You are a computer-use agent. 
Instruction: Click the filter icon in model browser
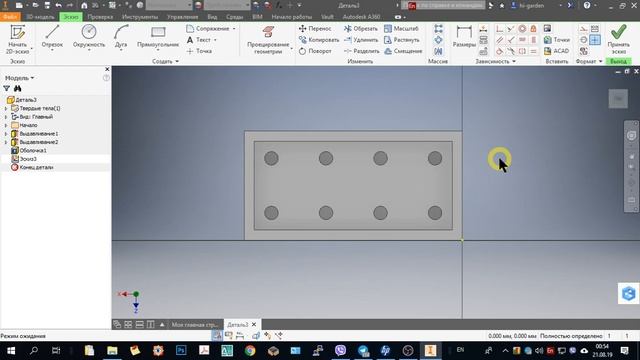coord(7,88)
